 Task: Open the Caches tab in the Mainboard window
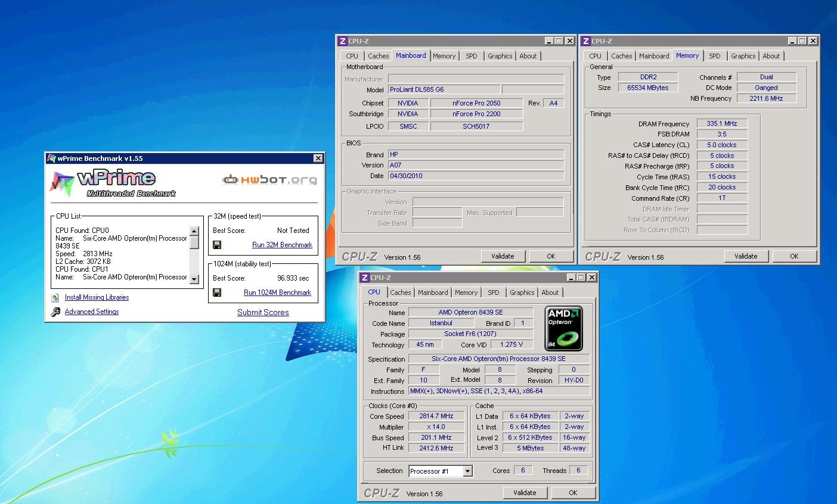coord(378,56)
